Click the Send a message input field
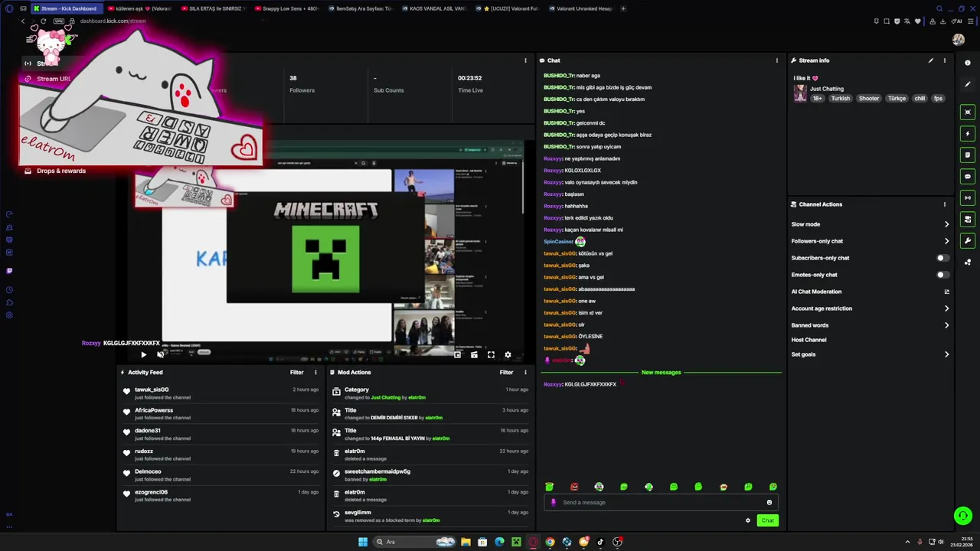This screenshot has height=551, width=980. pos(661,503)
